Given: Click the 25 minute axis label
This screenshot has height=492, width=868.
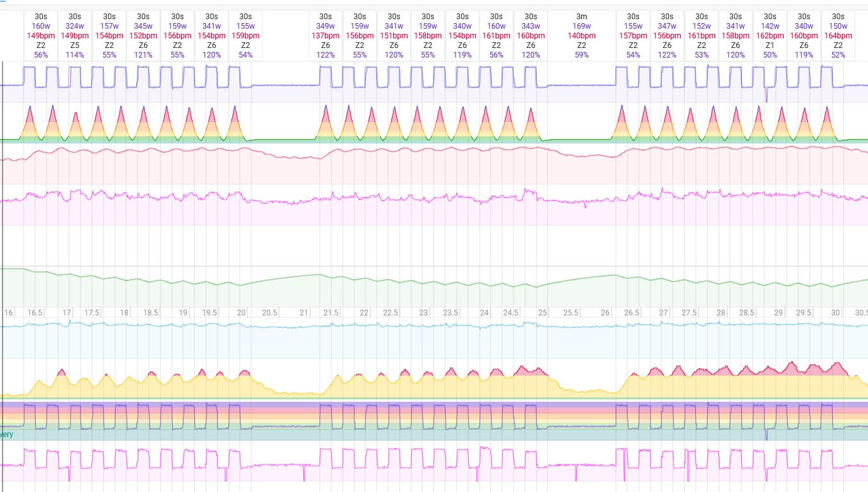Looking at the screenshot, I should point(542,313).
